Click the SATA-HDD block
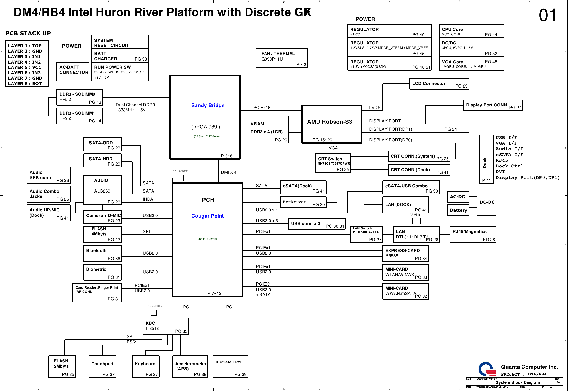The image size is (568, 392). tap(102, 161)
